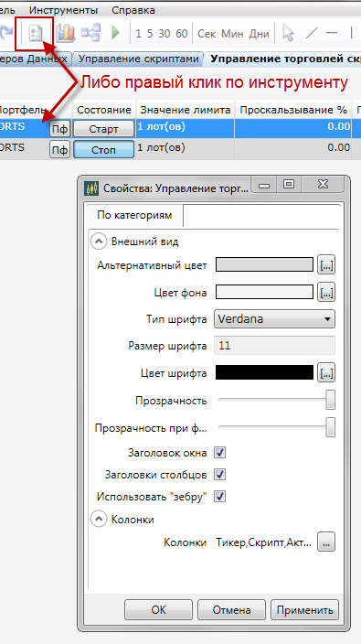The image size is (361, 644).
Task: Click the Проскальзывание % column header
Action: click(293, 110)
